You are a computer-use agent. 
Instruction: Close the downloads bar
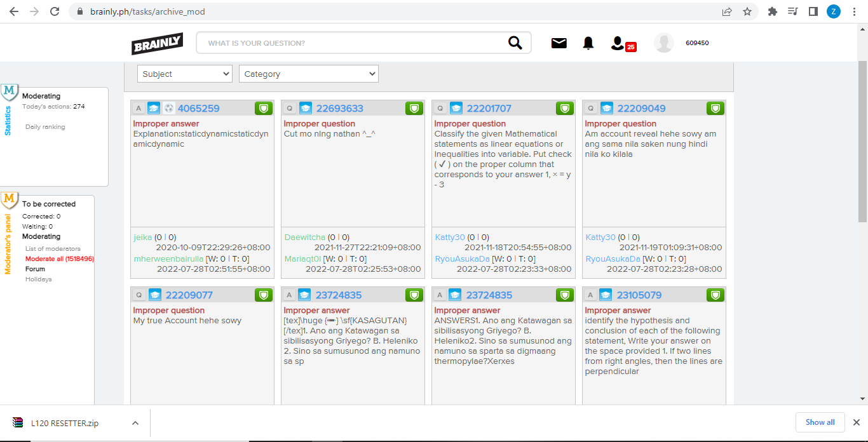coord(856,422)
